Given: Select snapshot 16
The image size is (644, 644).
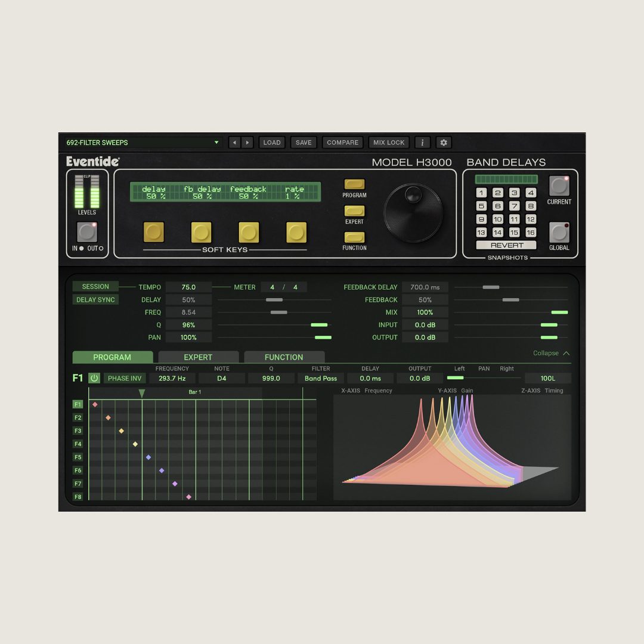Looking at the screenshot, I should click(x=531, y=233).
